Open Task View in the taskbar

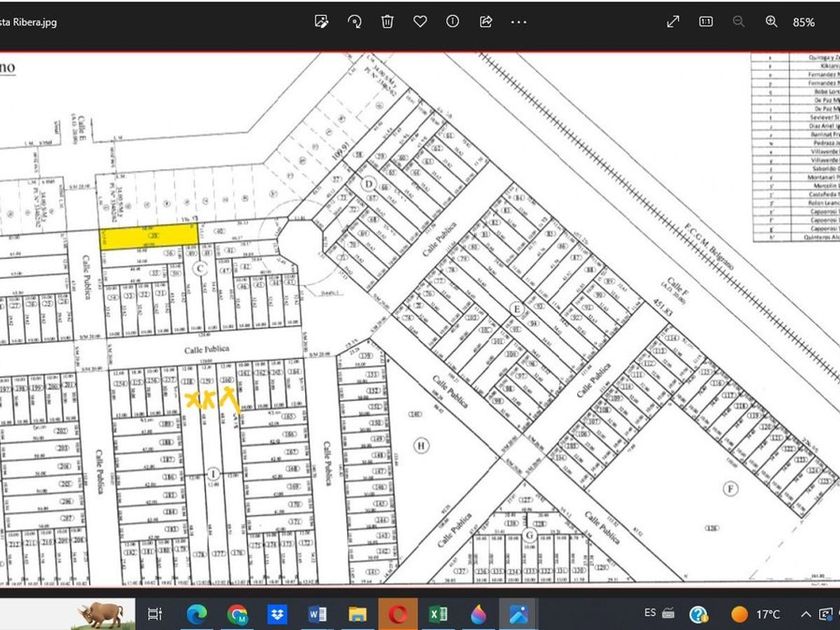coord(154,613)
